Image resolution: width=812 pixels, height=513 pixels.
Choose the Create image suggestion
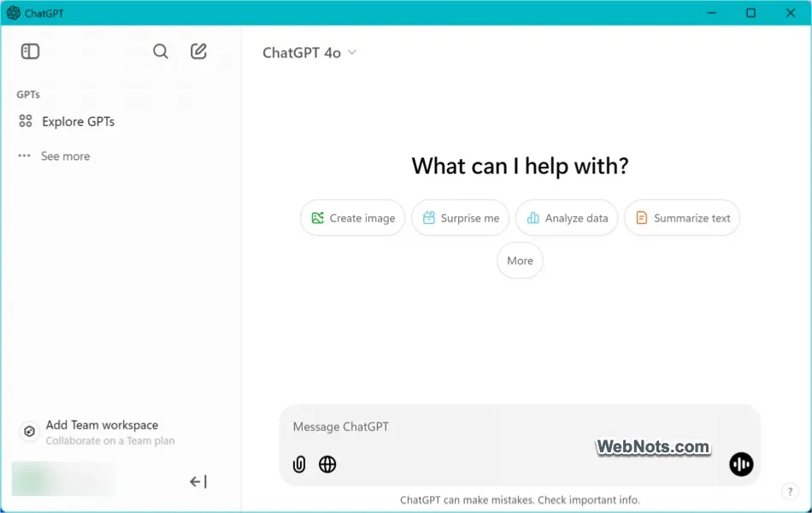353,218
